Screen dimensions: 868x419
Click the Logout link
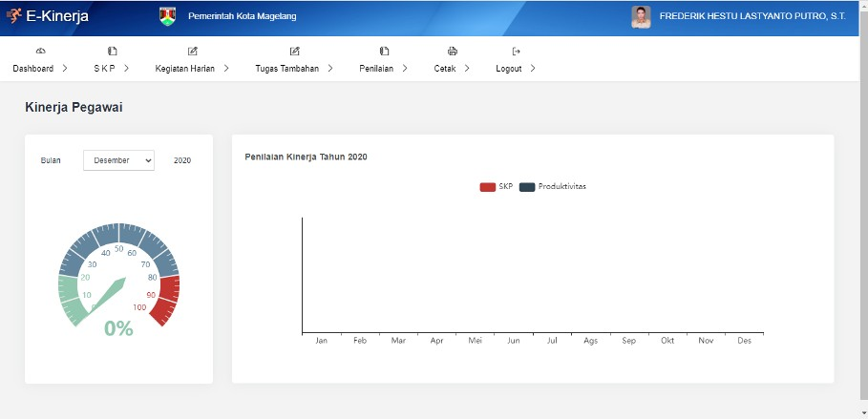point(509,69)
